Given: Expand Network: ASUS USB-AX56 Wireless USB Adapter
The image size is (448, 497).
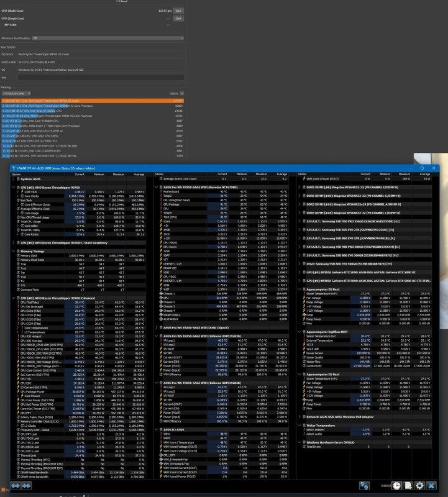Looking at the screenshot, I should click(299, 417).
